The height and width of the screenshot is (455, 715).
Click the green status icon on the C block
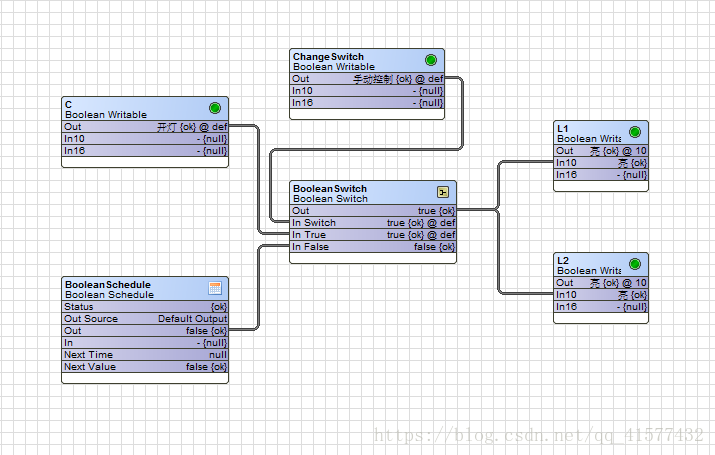(215, 108)
